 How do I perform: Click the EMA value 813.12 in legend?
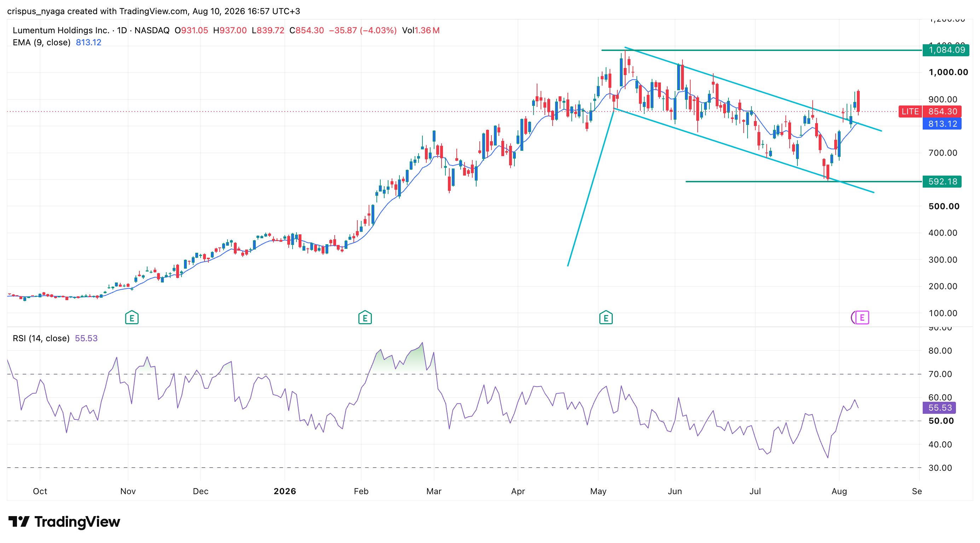[x=89, y=42]
